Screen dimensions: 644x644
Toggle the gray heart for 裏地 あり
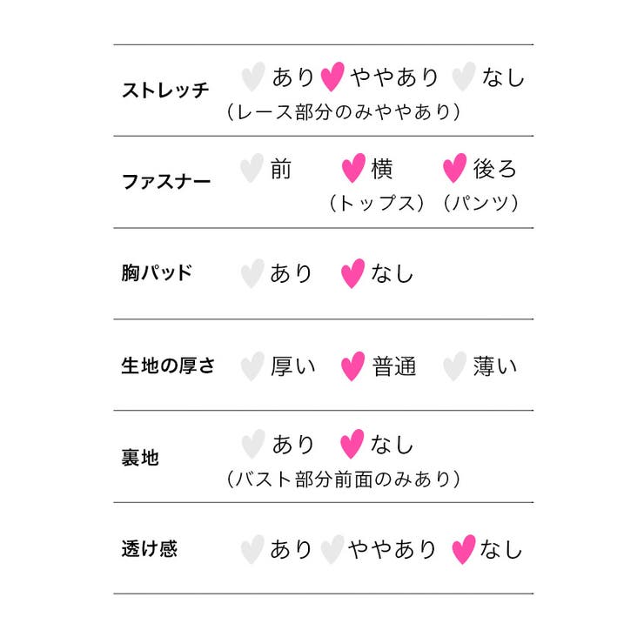252,445
